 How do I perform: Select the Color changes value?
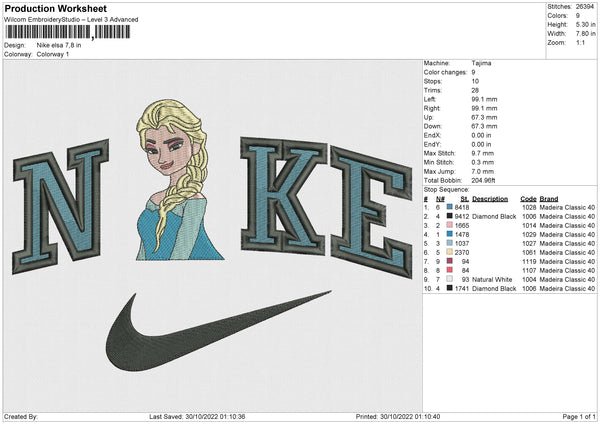473,72
